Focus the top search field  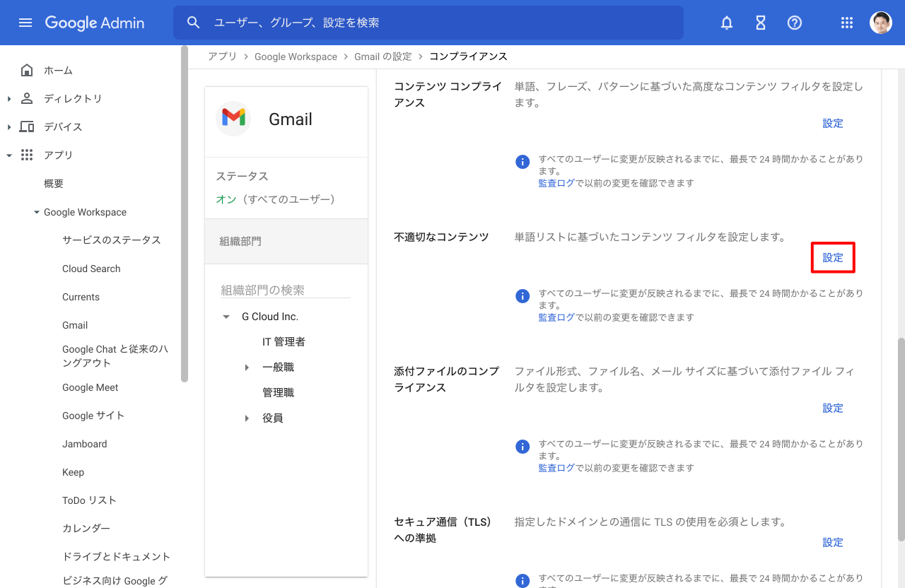[428, 23]
